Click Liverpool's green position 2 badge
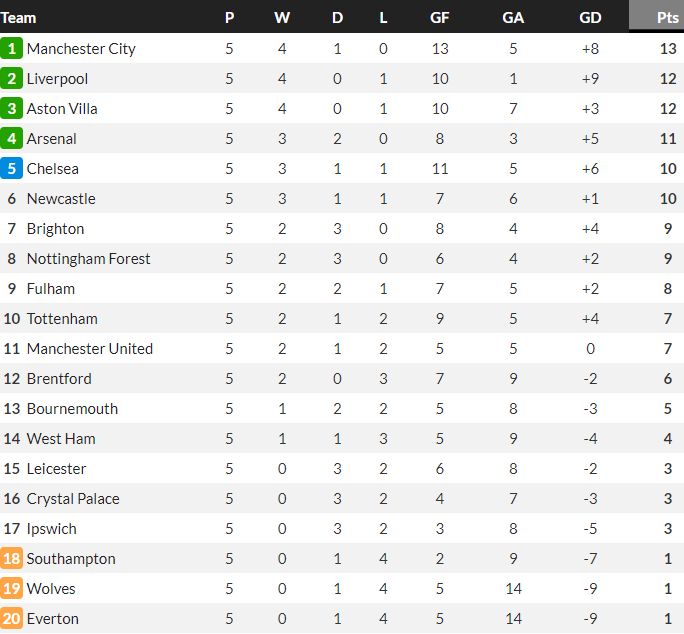684x634 pixels. [x=12, y=78]
